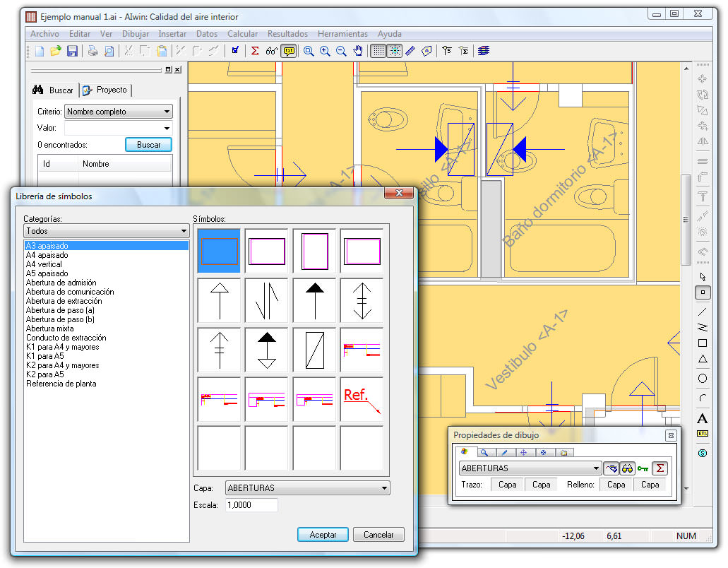Image resolution: width=728 pixels, height=568 pixels.
Task: Toggle the yellow txt labels button
Action: (289, 51)
